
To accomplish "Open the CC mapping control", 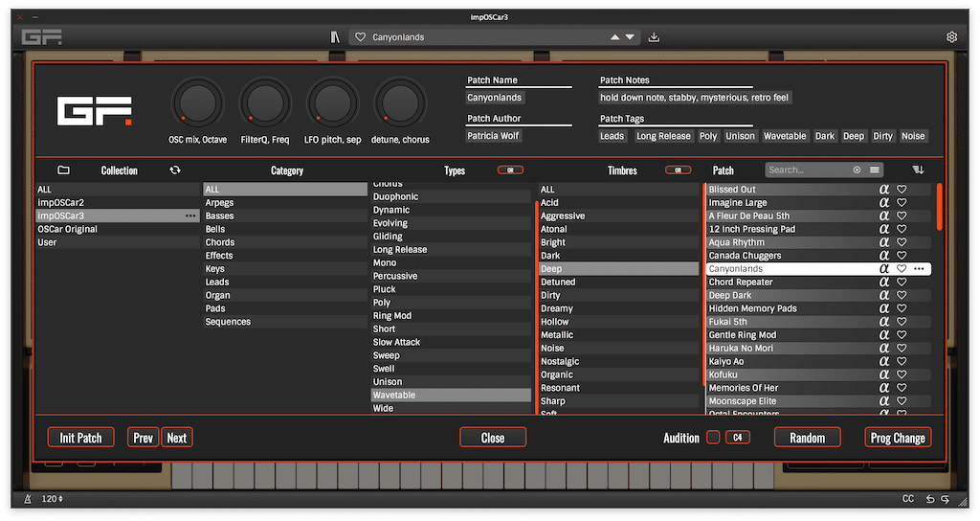I will click(908, 499).
